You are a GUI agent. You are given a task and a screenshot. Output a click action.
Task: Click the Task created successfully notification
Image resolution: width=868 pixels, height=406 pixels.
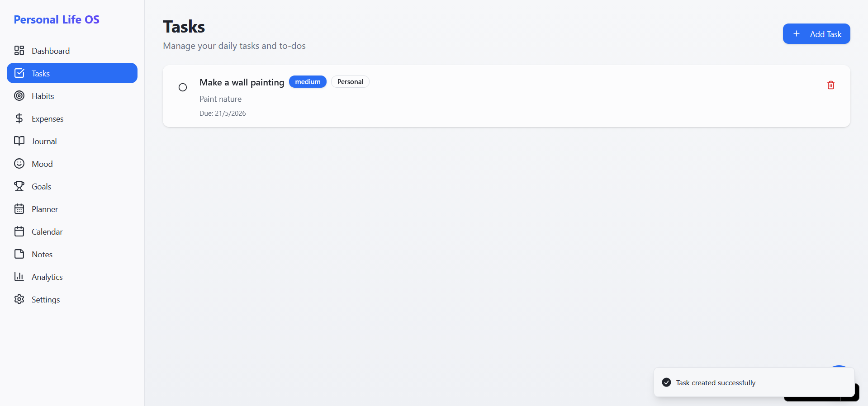[x=754, y=382]
